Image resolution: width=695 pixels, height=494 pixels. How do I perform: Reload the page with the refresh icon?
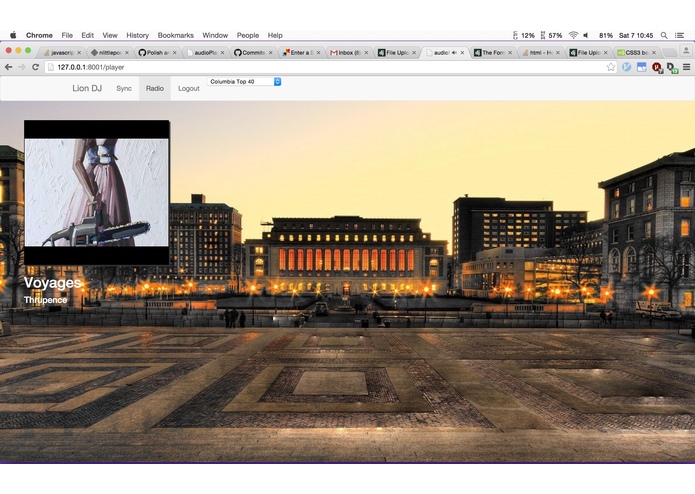tap(35, 67)
